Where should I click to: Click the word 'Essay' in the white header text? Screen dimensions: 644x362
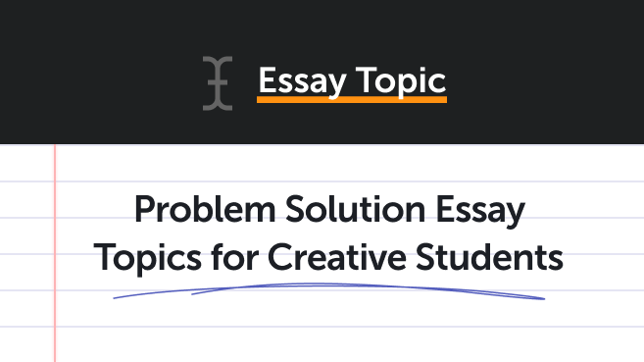pyautogui.click(x=302, y=81)
